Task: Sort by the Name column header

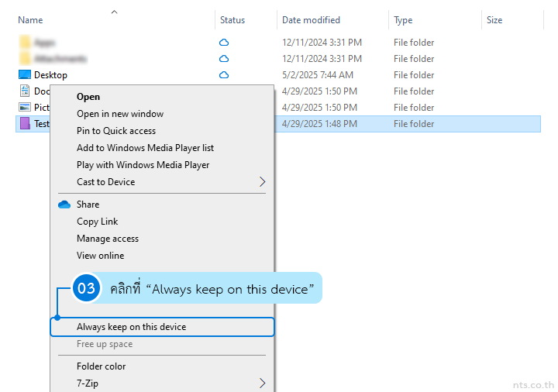Action: (x=30, y=20)
